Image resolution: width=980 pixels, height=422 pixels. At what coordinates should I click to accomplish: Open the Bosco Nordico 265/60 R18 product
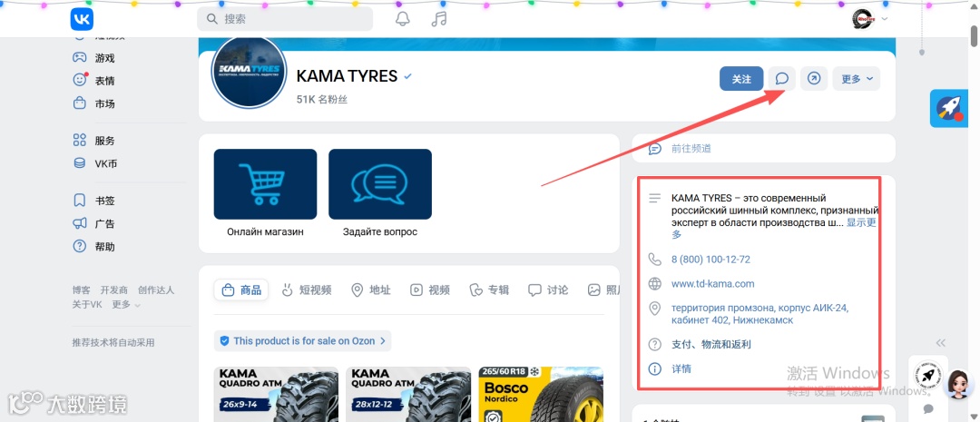pos(541,394)
